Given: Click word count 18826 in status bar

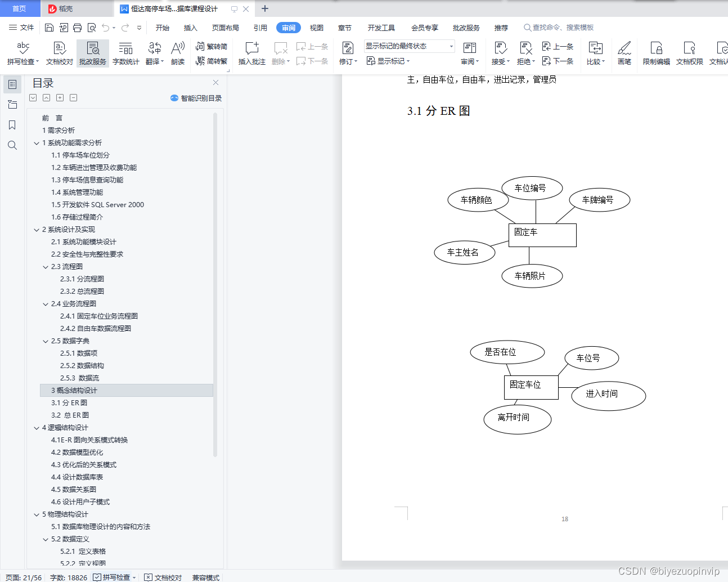Looking at the screenshot, I should coord(68,577).
